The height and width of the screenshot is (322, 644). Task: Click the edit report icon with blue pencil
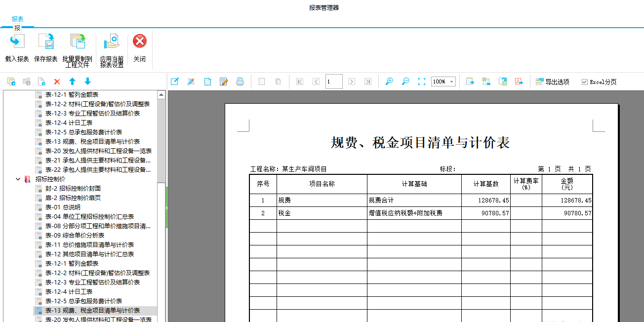tap(174, 81)
